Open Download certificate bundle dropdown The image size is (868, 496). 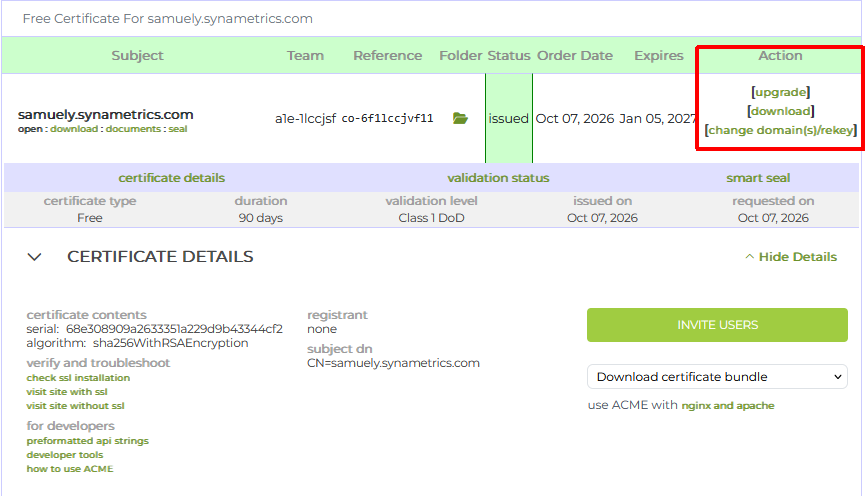point(717,377)
